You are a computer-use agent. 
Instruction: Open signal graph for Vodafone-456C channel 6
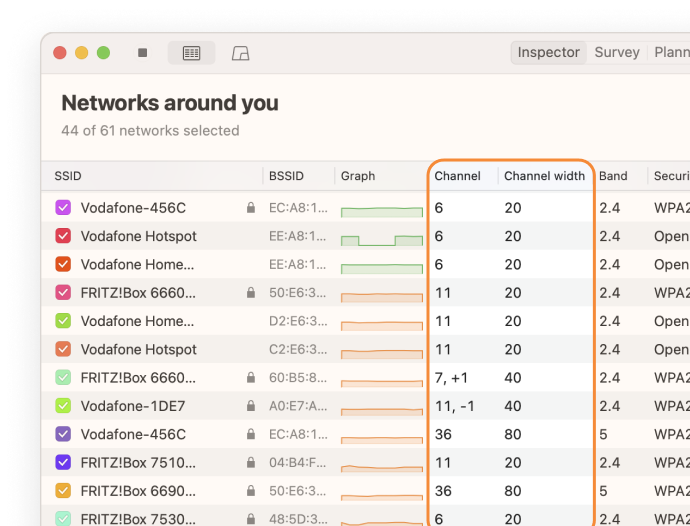[382, 212]
